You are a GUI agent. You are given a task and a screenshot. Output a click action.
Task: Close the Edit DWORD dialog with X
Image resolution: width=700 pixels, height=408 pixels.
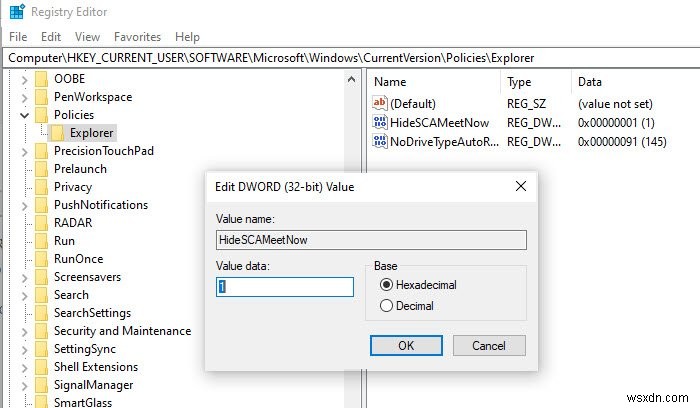(521, 186)
